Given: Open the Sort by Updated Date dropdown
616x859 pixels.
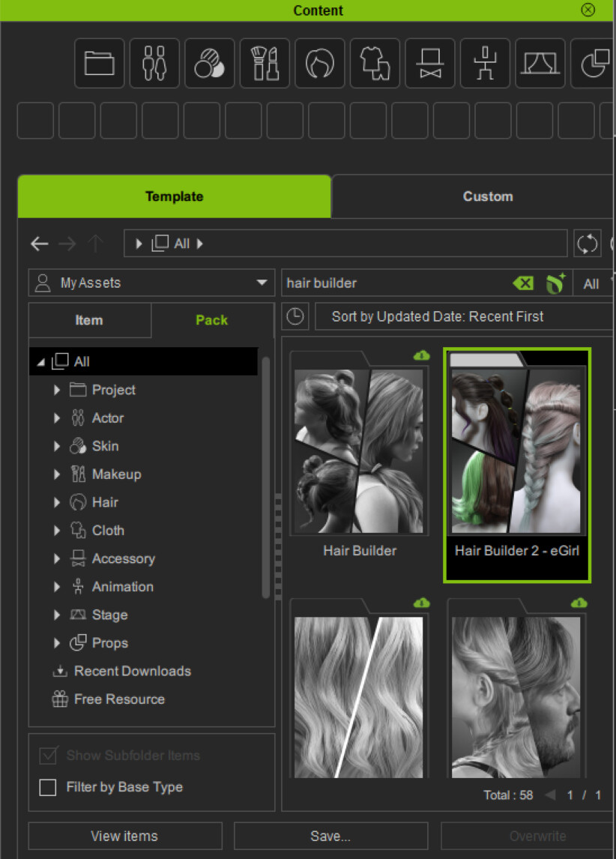Looking at the screenshot, I should point(464,316).
